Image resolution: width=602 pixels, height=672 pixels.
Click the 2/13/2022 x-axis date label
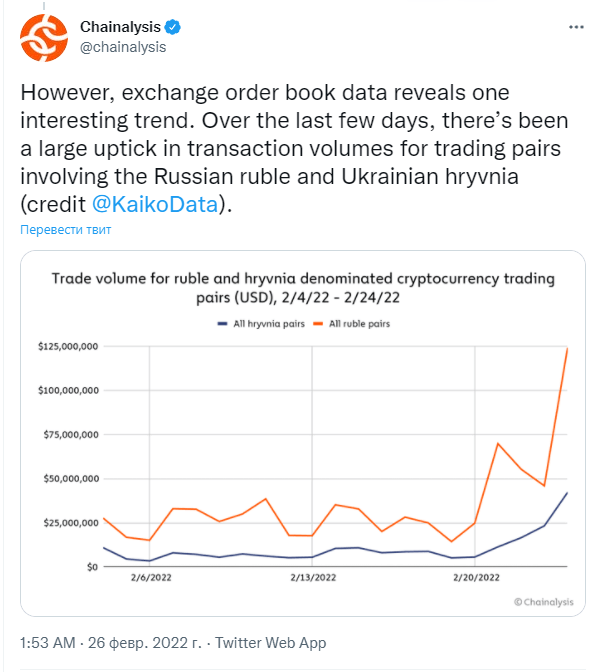pyautogui.click(x=313, y=578)
